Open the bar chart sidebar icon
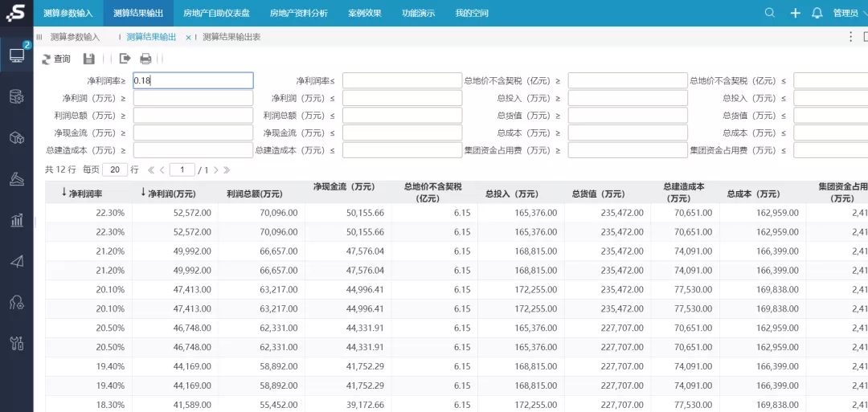 click(17, 220)
